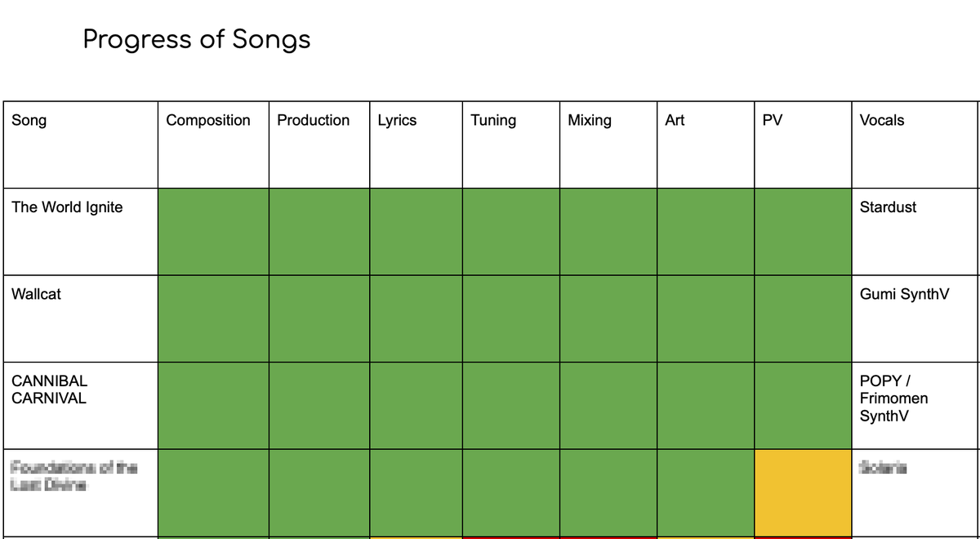980x539 pixels.
Task: Click the Vocals column header
Action: click(x=915, y=145)
